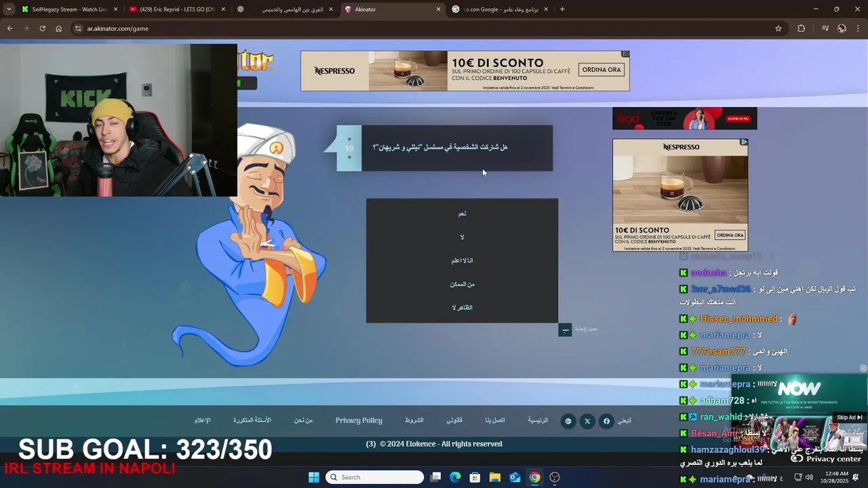Open the round social icon left of X
Image resolution: width=868 pixels, height=488 pixels.
click(x=568, y=421)
